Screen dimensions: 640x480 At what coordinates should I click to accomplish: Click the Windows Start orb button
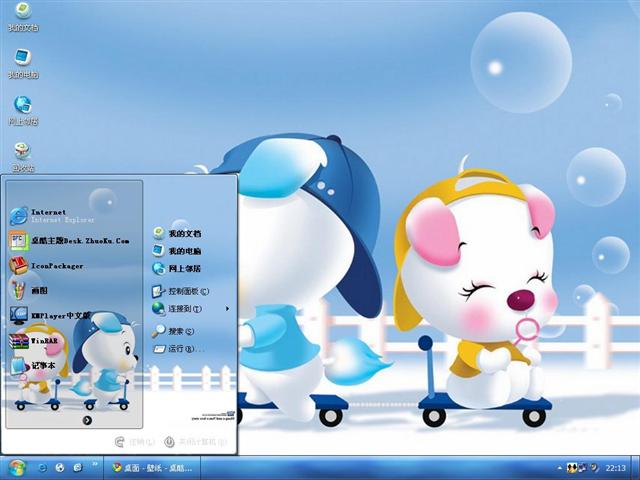pyautogui.click(x=16, y=468)
